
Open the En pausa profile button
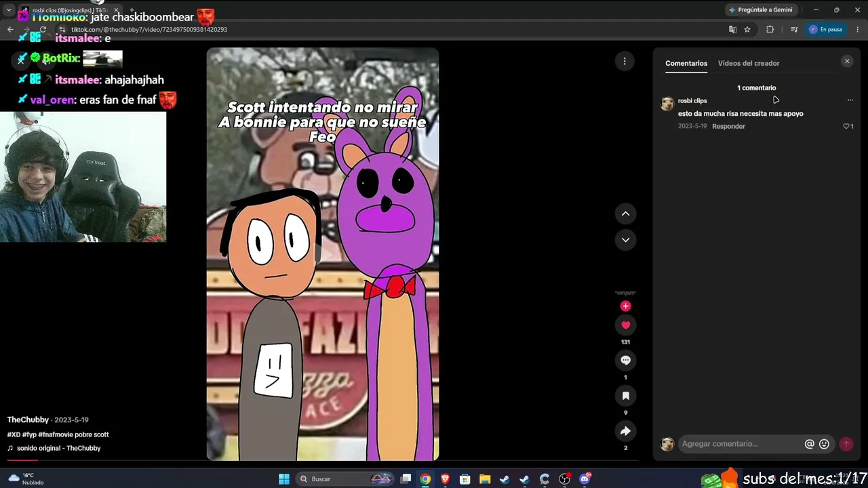pos(826,30)
